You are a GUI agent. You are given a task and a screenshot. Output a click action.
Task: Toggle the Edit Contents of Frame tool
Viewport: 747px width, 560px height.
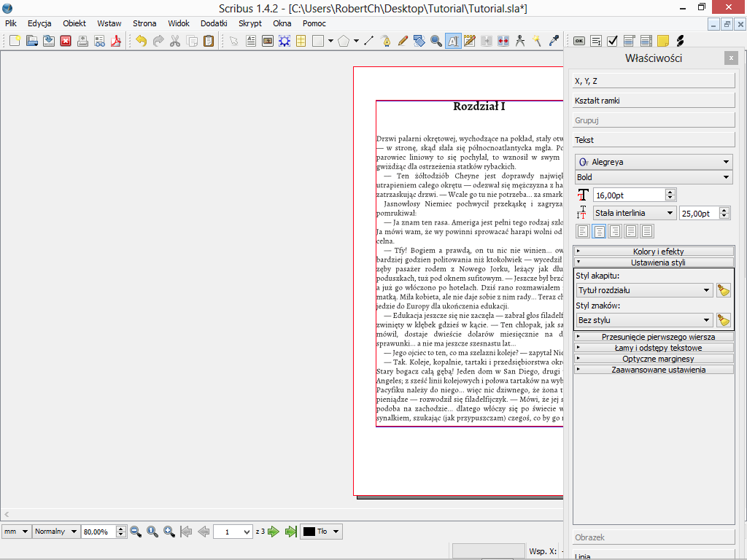(x=452, y=41)
